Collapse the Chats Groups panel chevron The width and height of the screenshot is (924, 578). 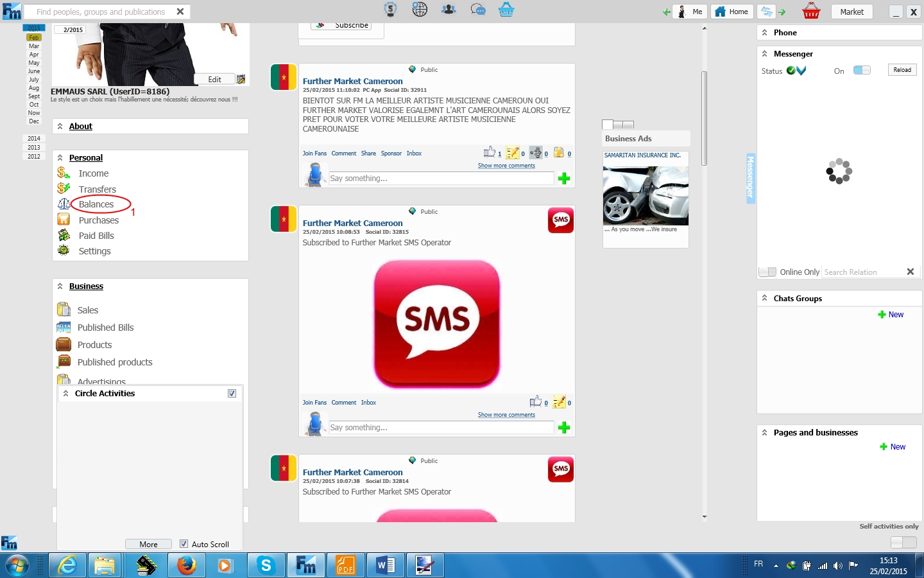click(x=764, y=298)
